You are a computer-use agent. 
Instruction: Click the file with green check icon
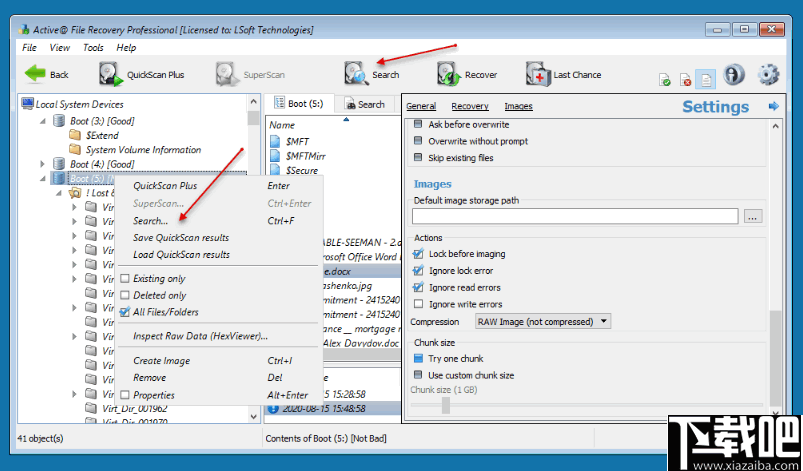pyautogui.click(x=664, y=80)
